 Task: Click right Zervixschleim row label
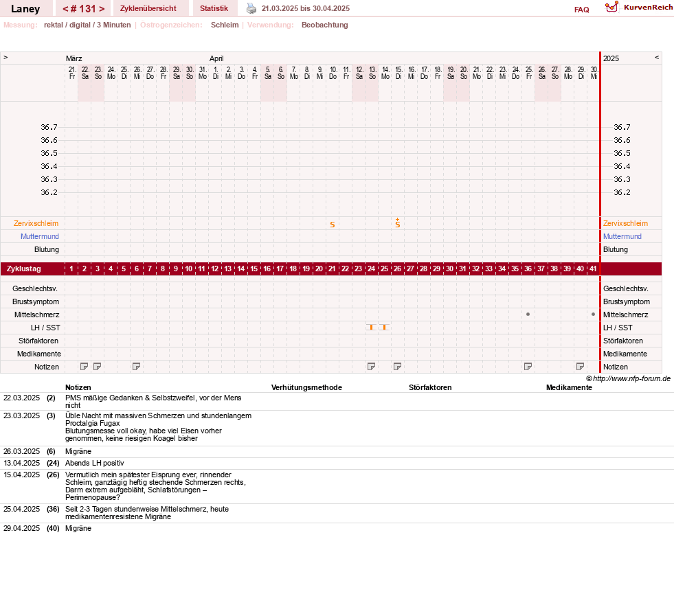(625, 223)
